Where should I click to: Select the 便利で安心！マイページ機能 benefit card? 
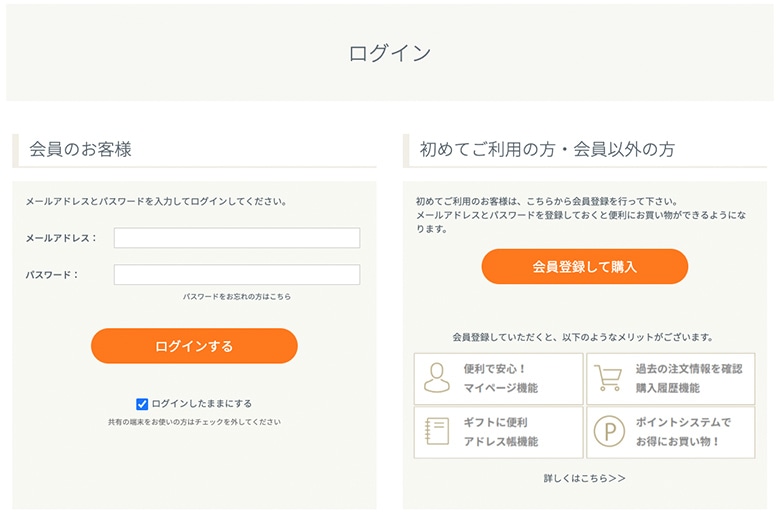click(x=498, y=379)
